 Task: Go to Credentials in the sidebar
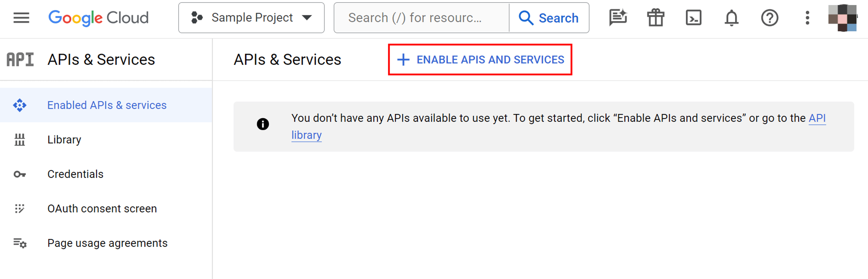[106, 174]
